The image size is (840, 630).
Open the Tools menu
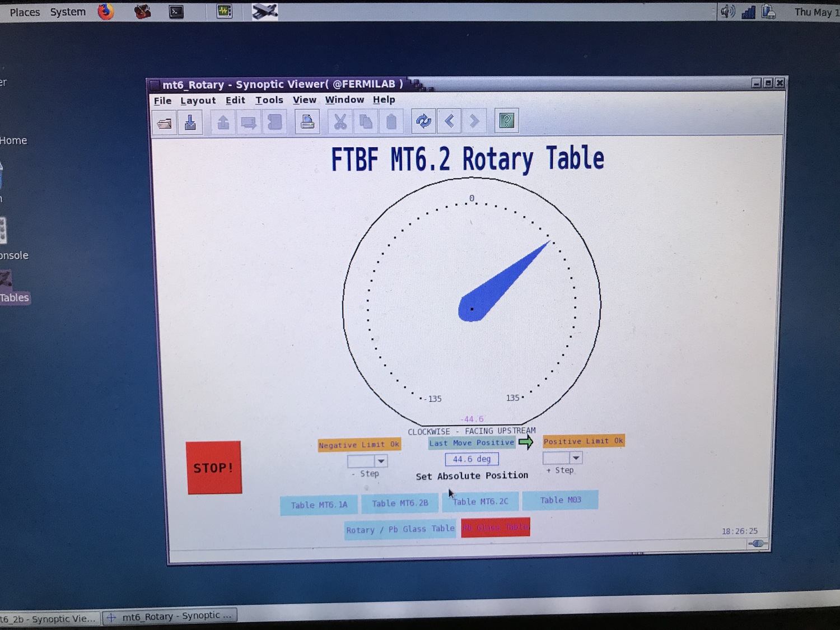(269, 100)
